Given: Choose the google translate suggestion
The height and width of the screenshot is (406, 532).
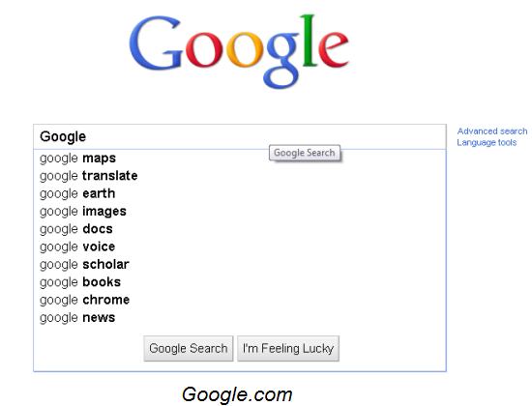Looking at the screenshot, I should (240, 176).
